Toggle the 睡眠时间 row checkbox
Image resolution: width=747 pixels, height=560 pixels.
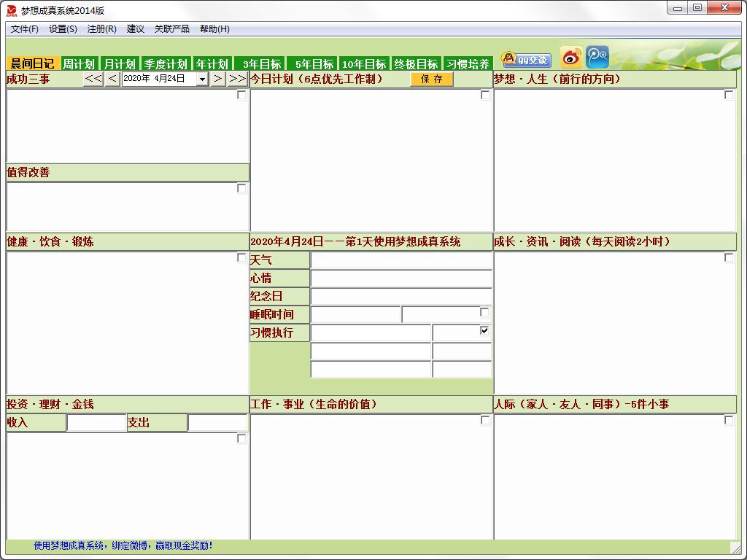pos(484,312)
